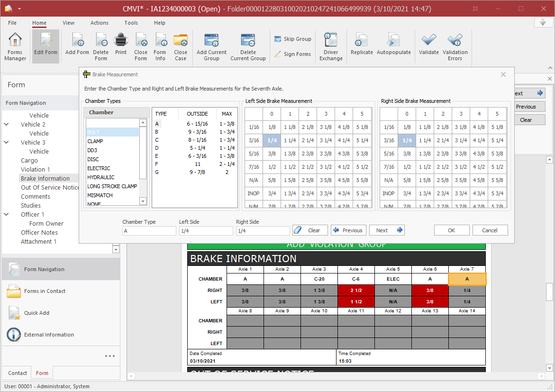
Task: Select CLAMP in chamber list
Action: 95,141
